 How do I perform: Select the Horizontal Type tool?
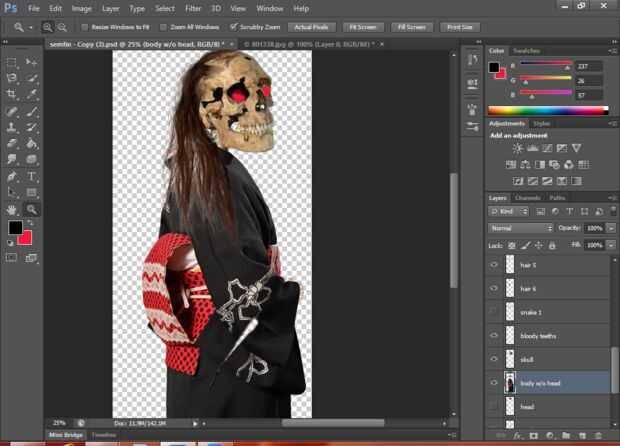pyautogui.click(x=31, y=176)
